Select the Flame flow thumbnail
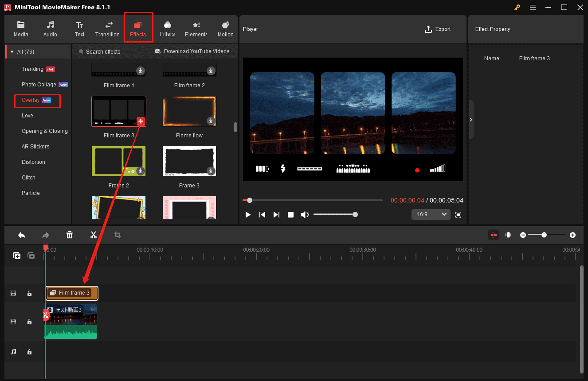 [x=189, y=111]
